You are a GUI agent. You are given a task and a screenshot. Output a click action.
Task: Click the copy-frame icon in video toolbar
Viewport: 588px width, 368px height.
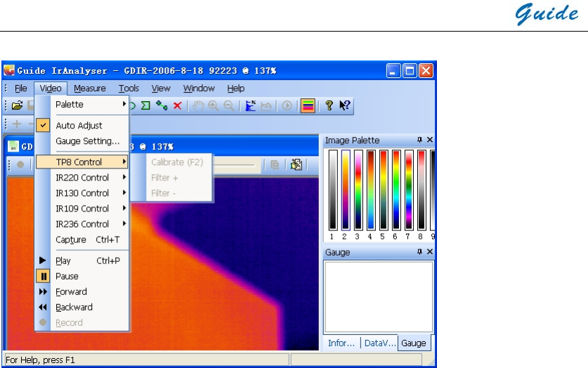click(275, 164)
